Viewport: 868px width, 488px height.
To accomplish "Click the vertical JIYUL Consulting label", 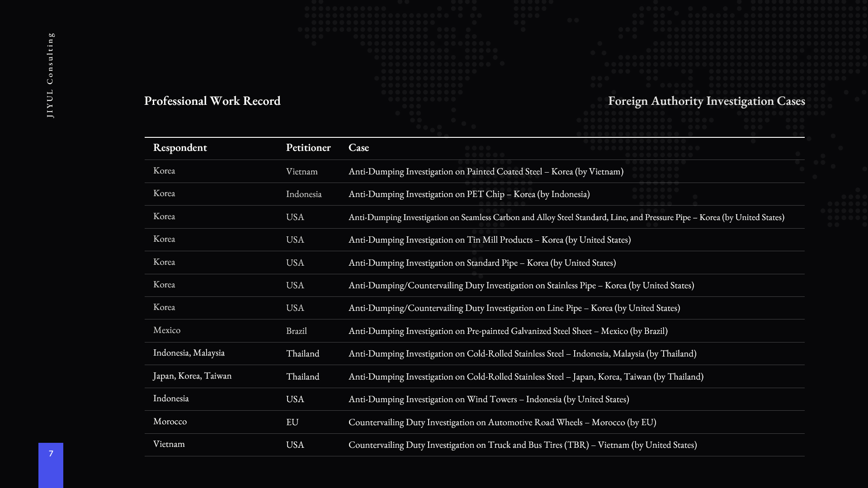I will click(50, 75).
